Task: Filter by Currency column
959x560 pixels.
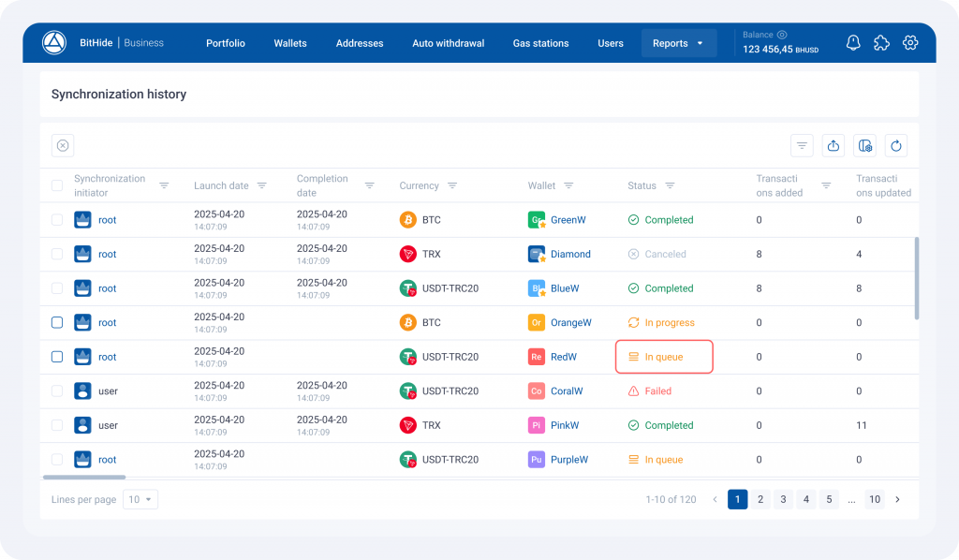Action: click(452, 185)
